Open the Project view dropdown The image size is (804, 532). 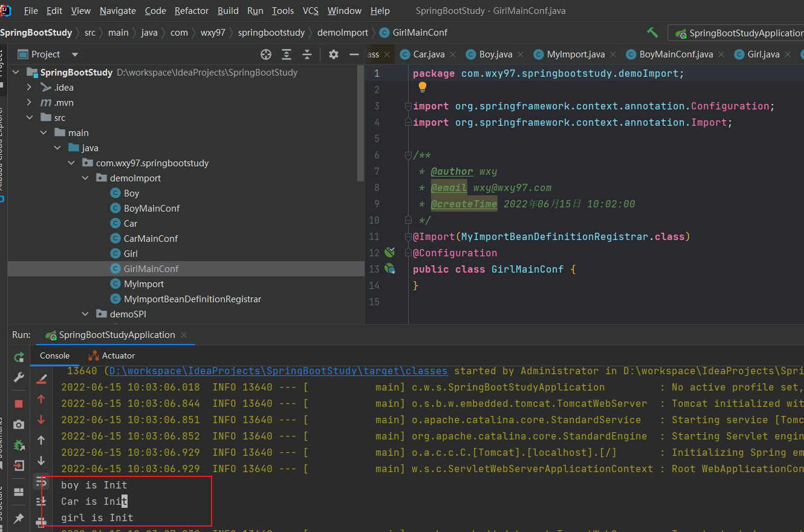coord(75,54)
